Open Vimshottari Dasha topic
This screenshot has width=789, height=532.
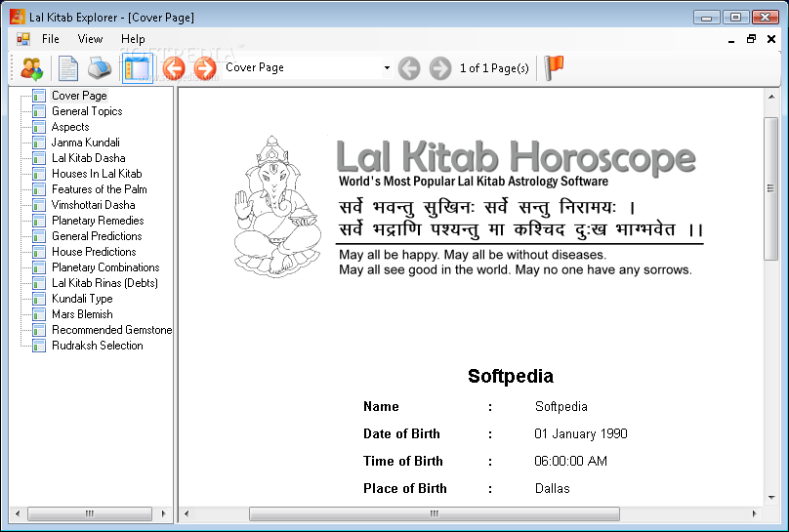click(93, 205)
